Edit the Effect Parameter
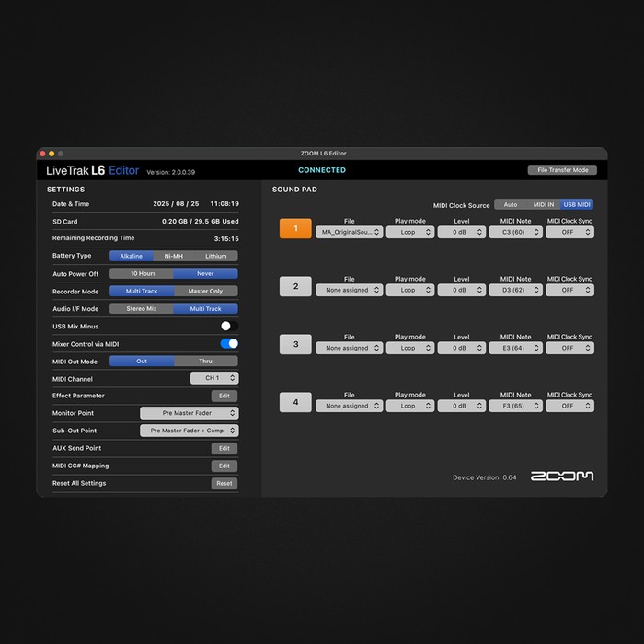The width and height of the screenshot is (644, 644). tap(224, 396)
